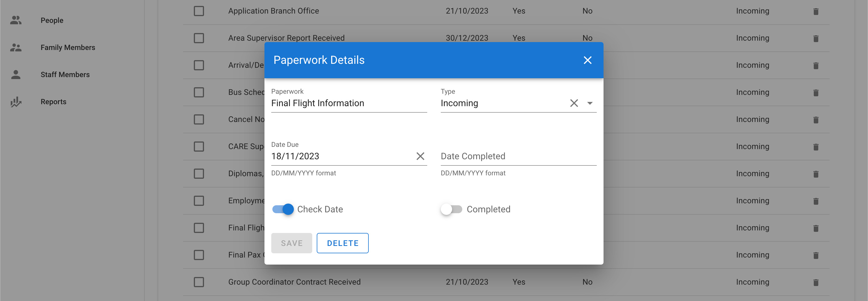Click the Save button
Image resolution: width=868 pixels, height=301 pixels.
(x=292, y=243)
